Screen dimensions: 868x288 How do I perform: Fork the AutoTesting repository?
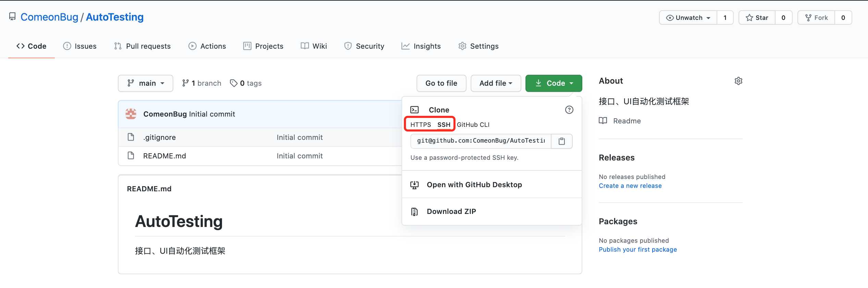[x=816, y=17]
